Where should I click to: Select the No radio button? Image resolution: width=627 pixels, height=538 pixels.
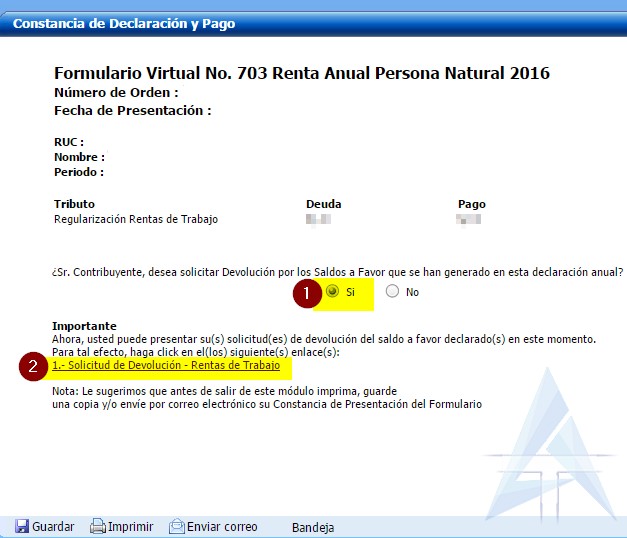tap(392, 292)
